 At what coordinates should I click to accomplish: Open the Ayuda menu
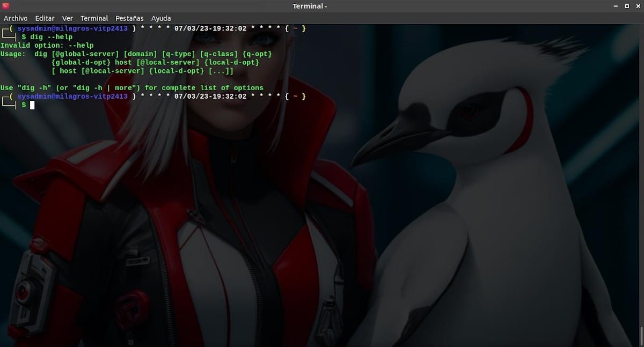[x=161, y=18]
